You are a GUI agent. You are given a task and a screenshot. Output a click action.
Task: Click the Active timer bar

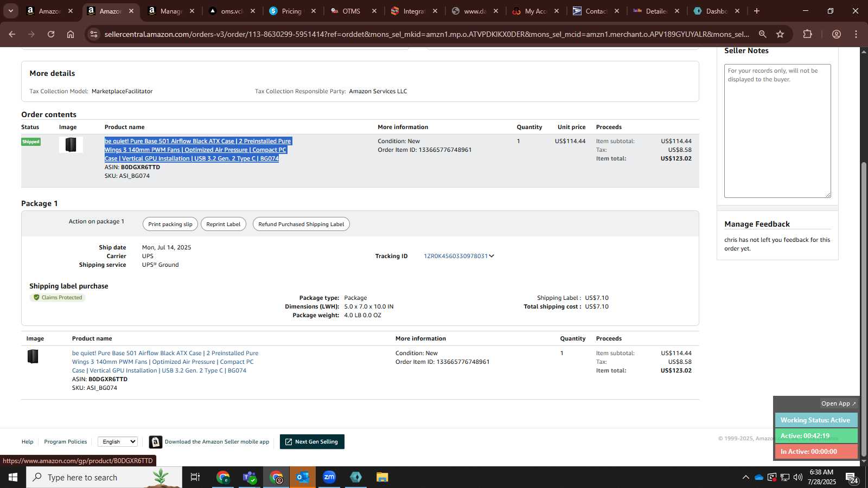(x=816, y=435)
